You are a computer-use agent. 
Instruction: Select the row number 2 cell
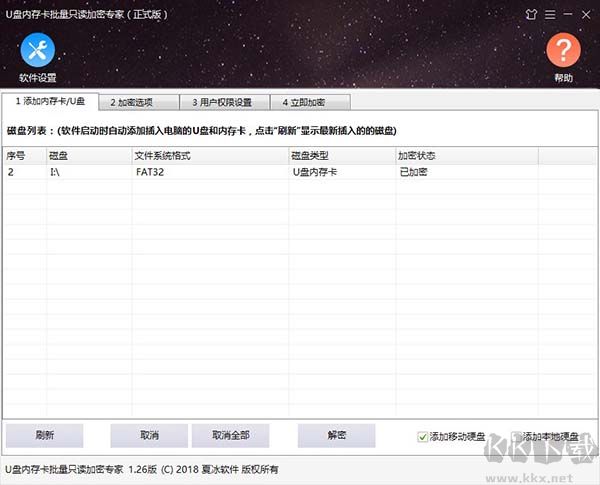coord(24,172)
